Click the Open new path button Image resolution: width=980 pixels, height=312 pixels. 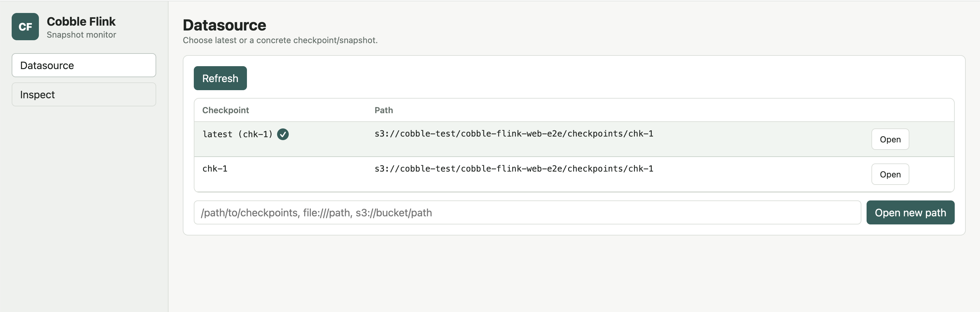coord(910,212)
